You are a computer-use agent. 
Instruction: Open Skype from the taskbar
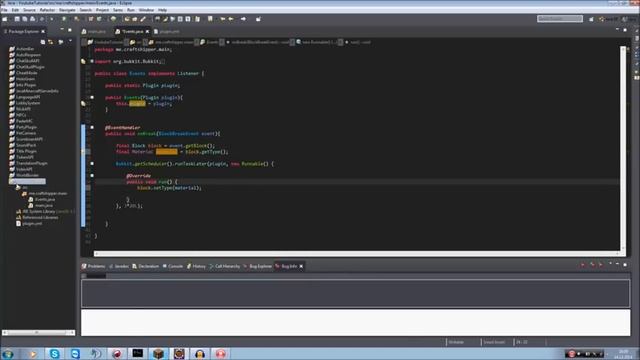54,353
